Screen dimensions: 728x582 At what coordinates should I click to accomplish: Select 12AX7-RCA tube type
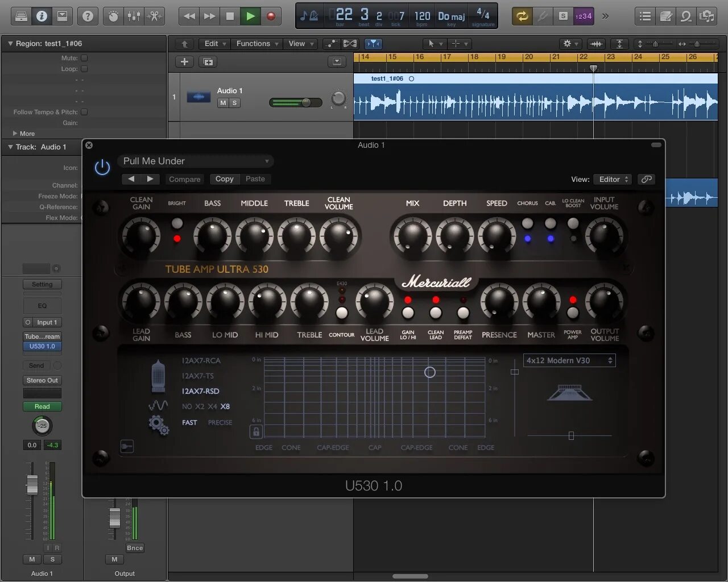(201, 360)
